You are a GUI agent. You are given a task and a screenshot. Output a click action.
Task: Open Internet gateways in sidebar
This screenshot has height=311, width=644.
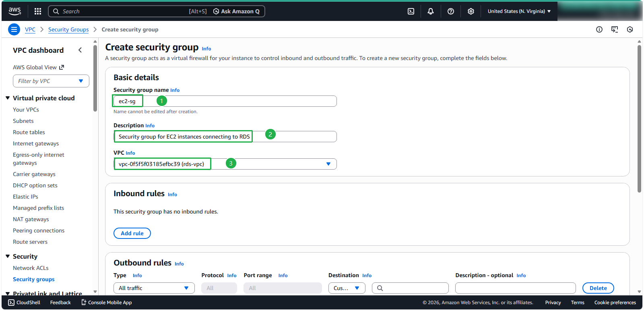tap(36, 143)
